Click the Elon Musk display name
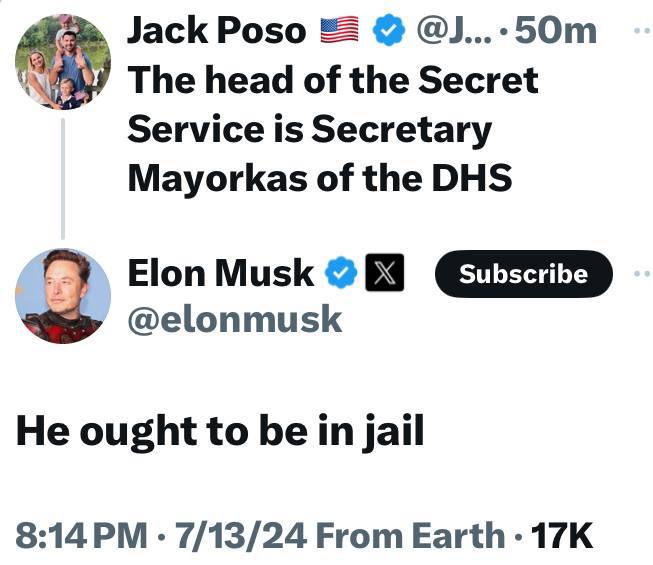Screen dimensions: 653x565 point(220,273)
